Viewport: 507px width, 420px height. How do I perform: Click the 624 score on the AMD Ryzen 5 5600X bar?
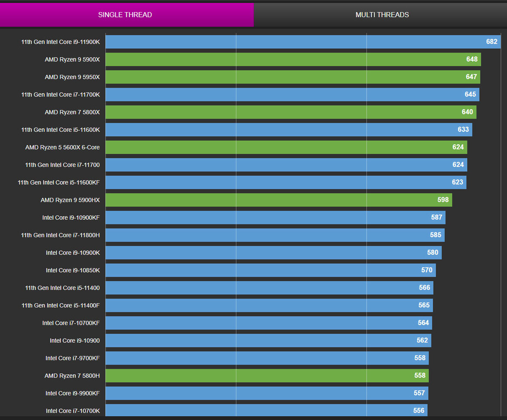(x=458, y=147)
